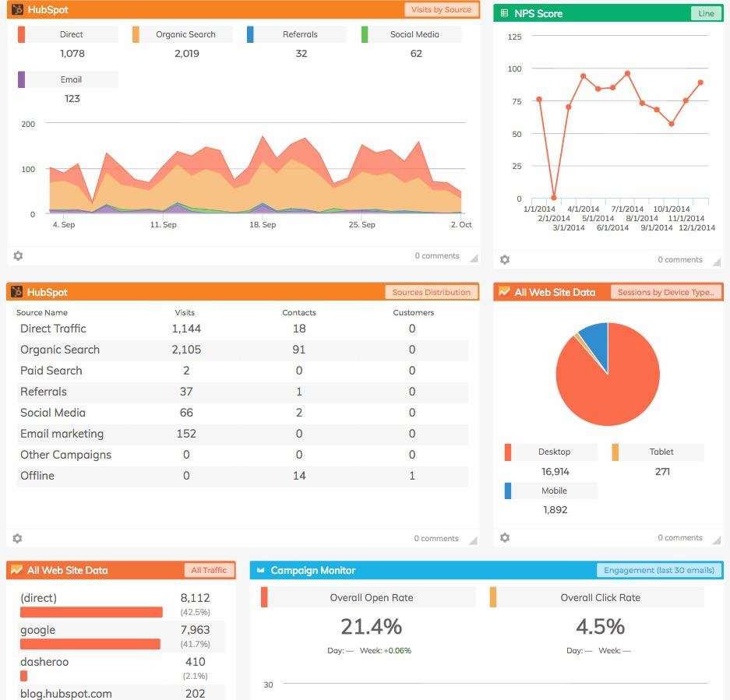730x700 pixels.
Task: Open settings gear on the device sessions widget
Action: pyautogui.click(x=505, y=537)
